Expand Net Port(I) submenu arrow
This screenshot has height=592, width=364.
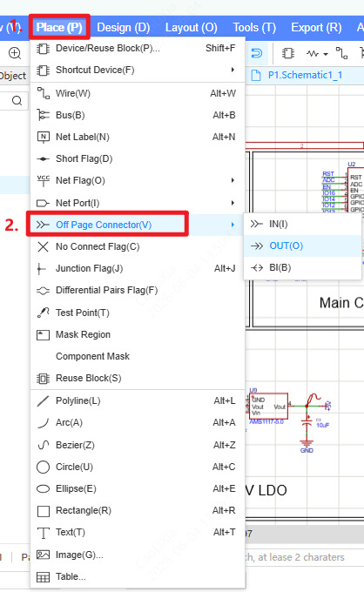[x=233, y=203]
